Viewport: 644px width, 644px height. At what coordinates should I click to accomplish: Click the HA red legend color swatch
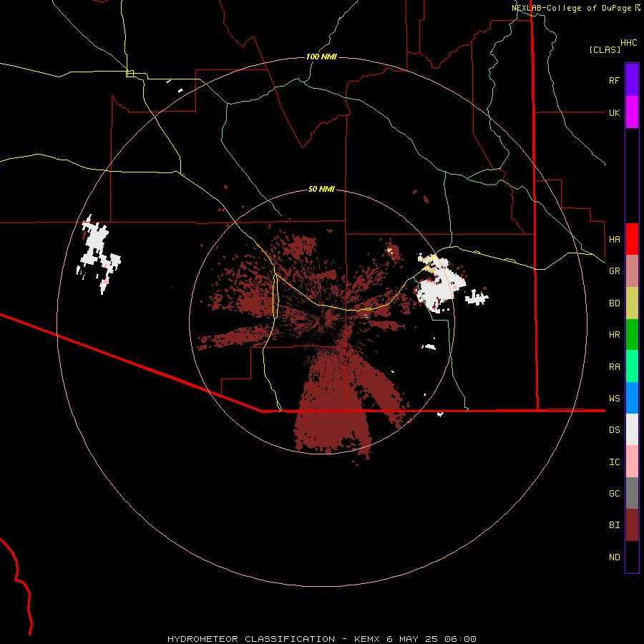pyautogui.click(x=632, y=239)
